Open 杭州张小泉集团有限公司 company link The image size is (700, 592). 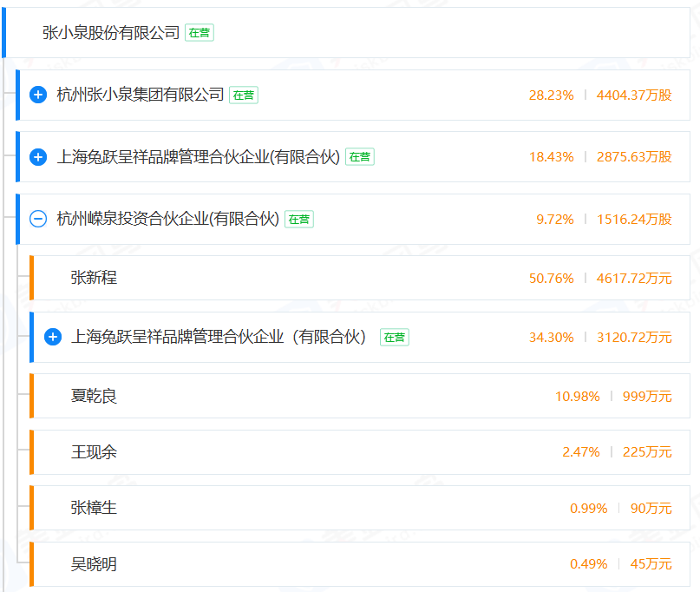pos(141,95)
